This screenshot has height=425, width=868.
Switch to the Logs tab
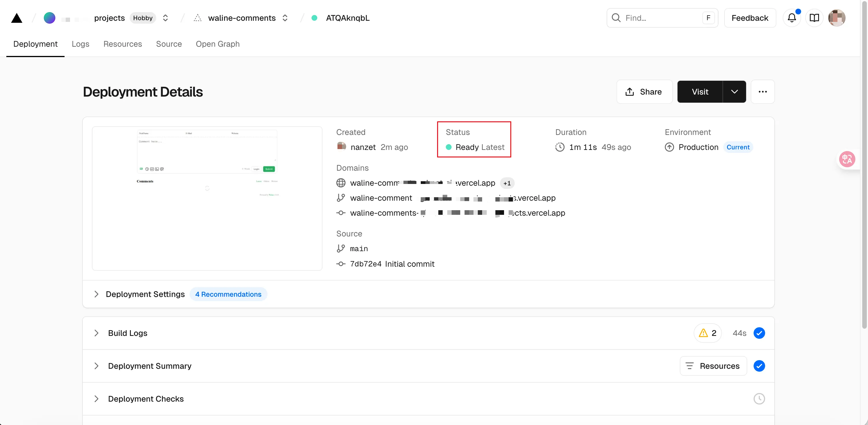80,44
